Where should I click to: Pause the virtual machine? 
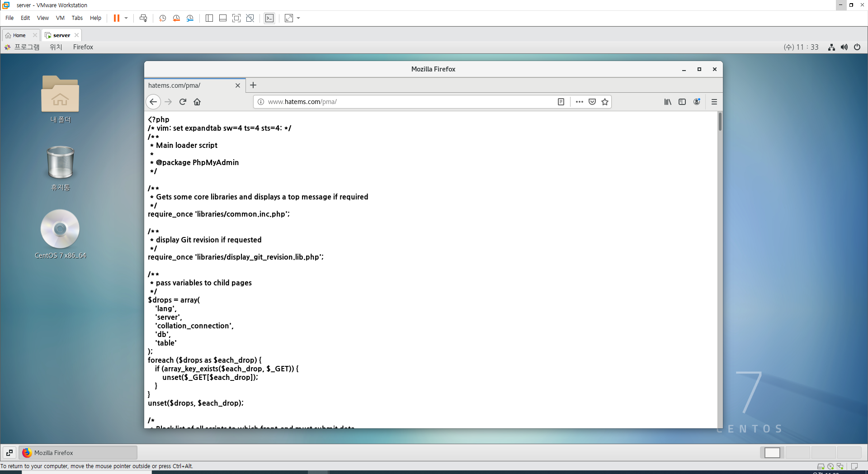point(116,18)
